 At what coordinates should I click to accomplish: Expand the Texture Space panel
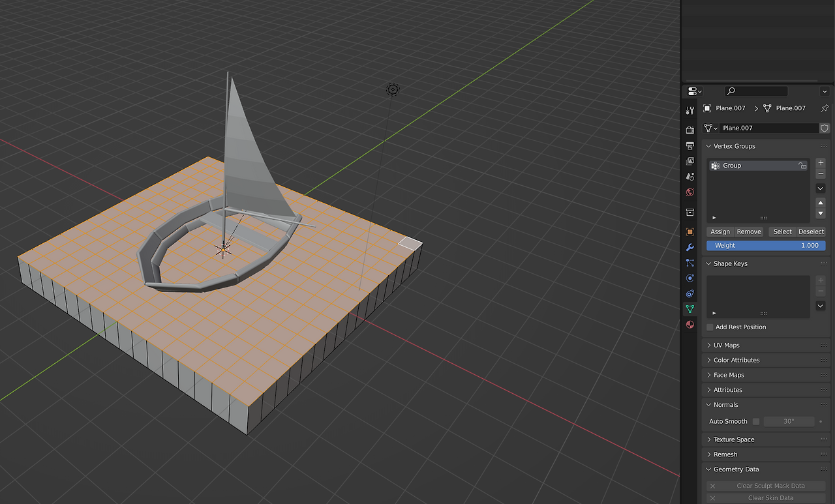(x=709, y=439)
